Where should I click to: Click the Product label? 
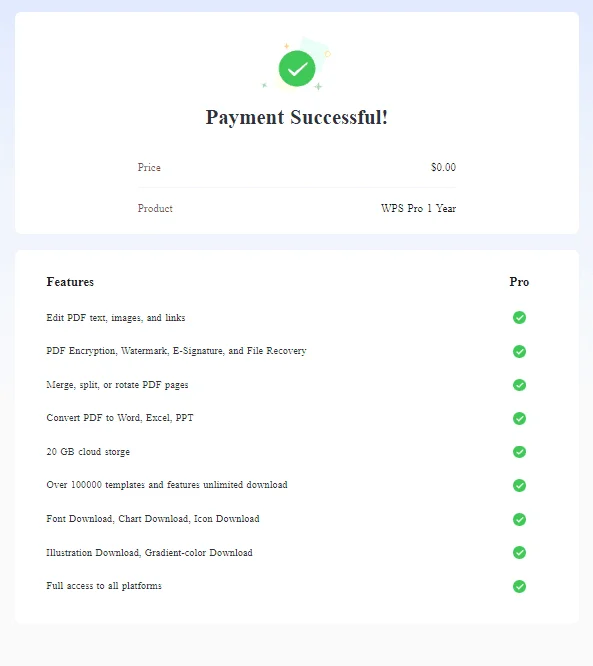(x=155, y=208)
